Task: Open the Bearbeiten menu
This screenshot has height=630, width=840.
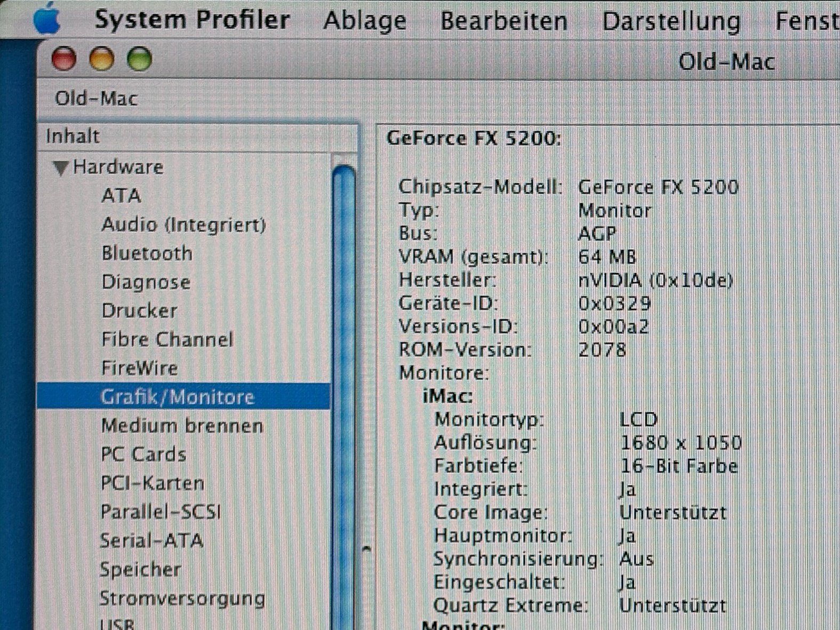Action: tap(504, 21)
